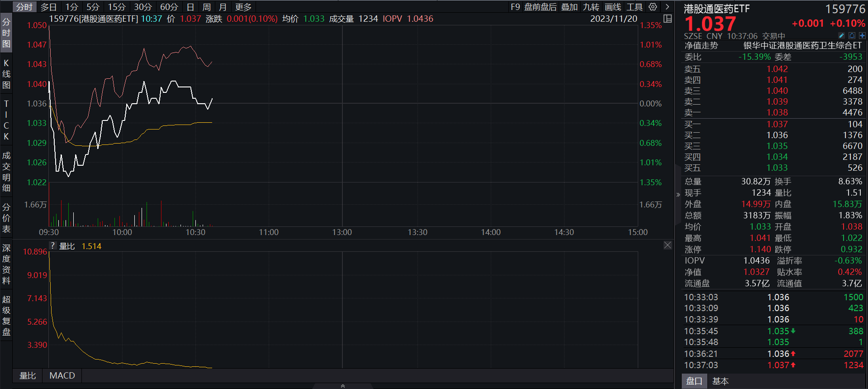The image size is (868, 389).
Task: Open 工具 tools menu
Action: click(635, 7)
